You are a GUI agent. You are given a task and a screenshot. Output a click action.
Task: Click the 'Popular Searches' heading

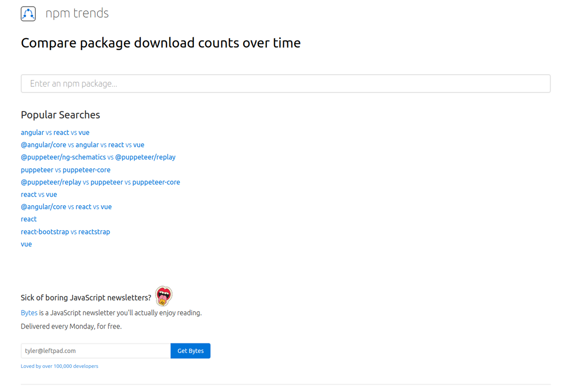click(x=61, y=115)
